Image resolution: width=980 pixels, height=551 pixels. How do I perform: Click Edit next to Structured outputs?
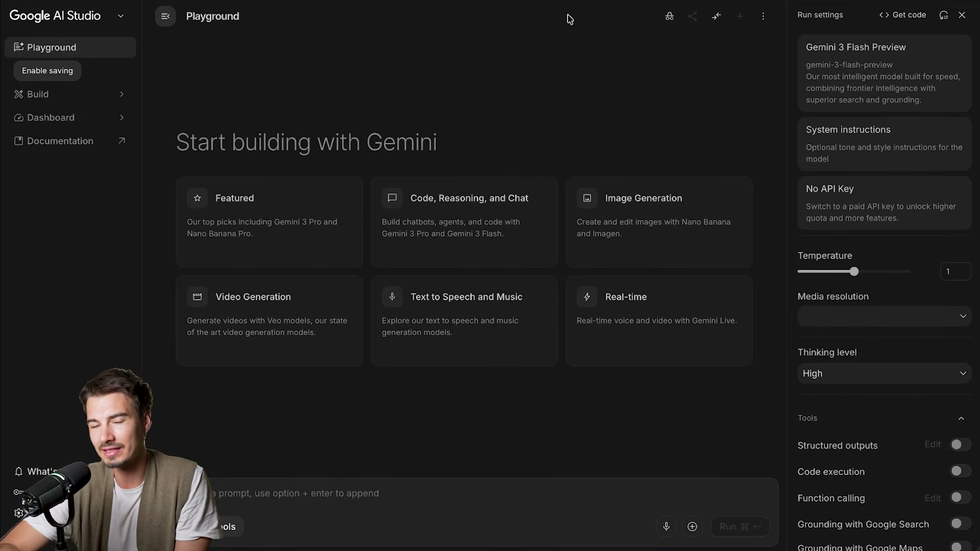click(933, 445)
